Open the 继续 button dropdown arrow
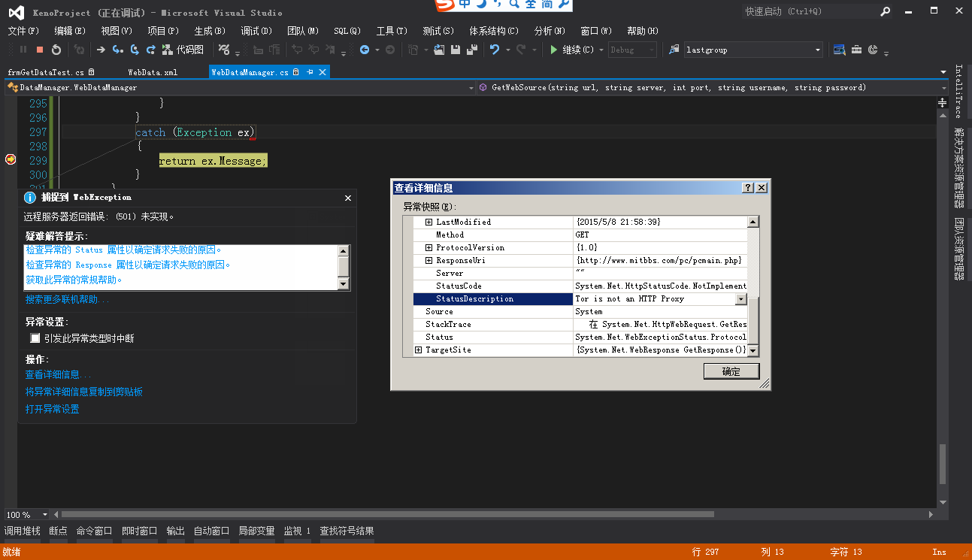Screen dimensions: 972x560 tap(601, 50)
